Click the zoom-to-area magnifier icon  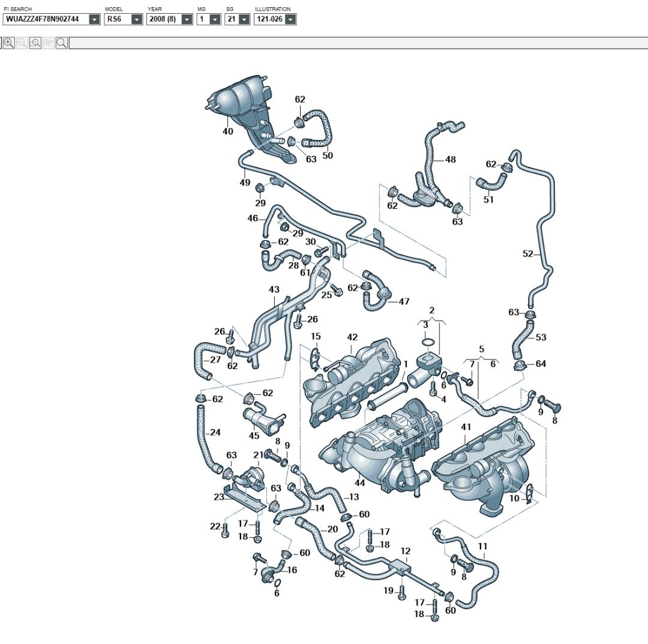click(x=35, y=43)
